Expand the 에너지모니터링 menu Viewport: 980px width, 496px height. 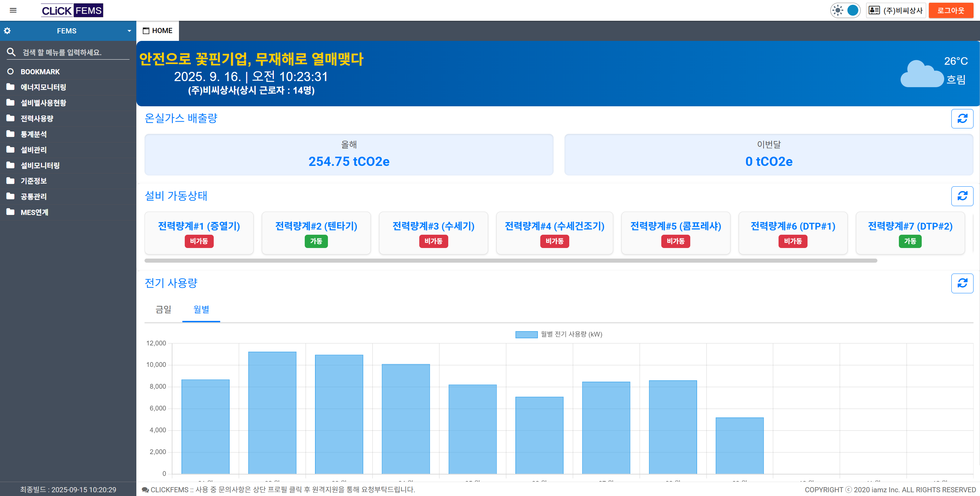[x=68, y=87]
